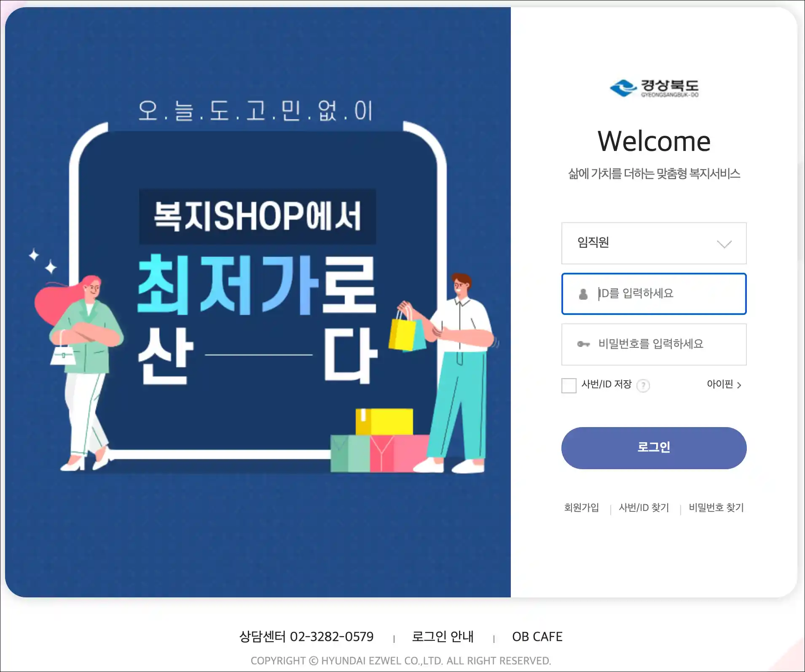The width and height of the screenshot is (805, 672).
Task: Click the stacked gift boxes illustration
Action: click(379, 440)
